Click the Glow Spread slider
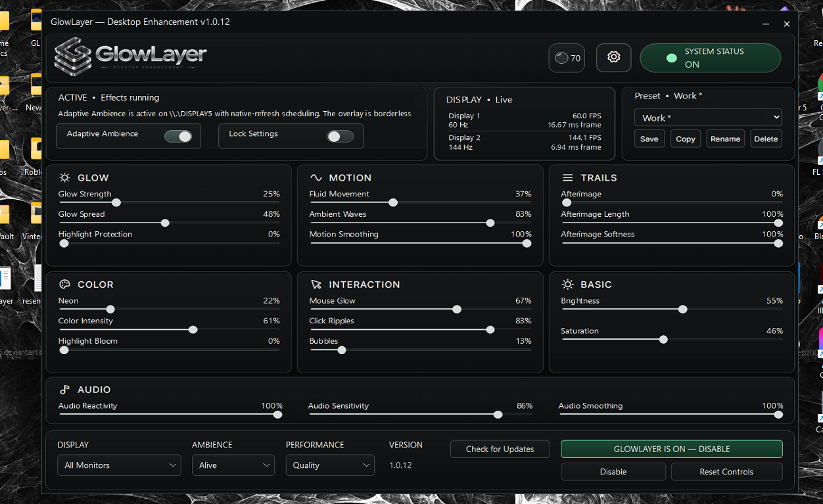 coord(169,223)
